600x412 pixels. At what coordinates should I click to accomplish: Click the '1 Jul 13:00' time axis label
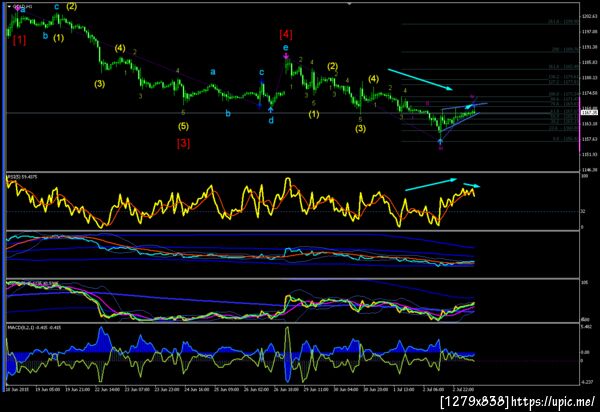click(404, 389)
